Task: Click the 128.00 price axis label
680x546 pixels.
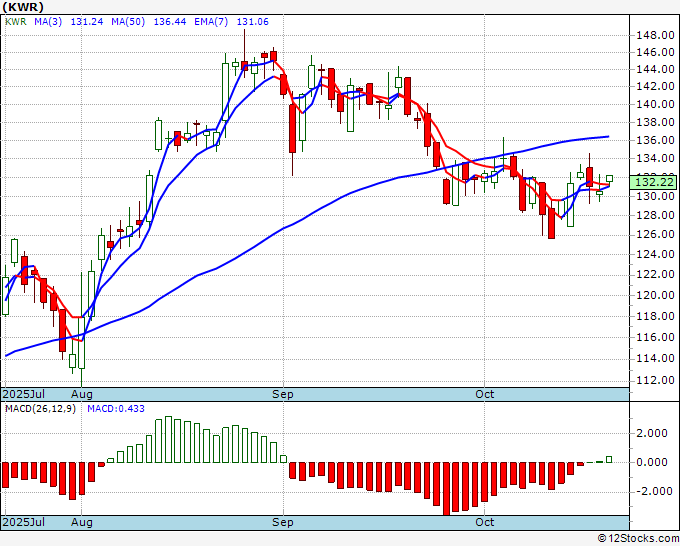Action: click(x=655, y=216)
